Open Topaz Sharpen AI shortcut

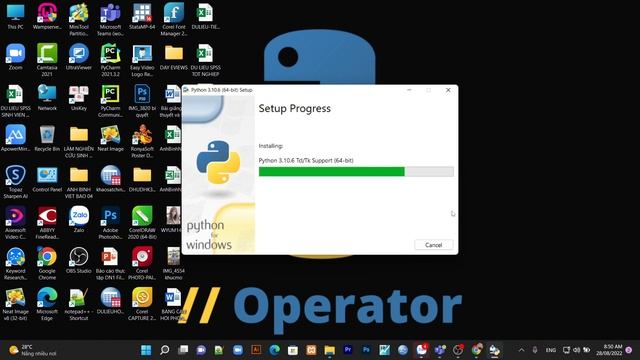[x=16, y=182]
